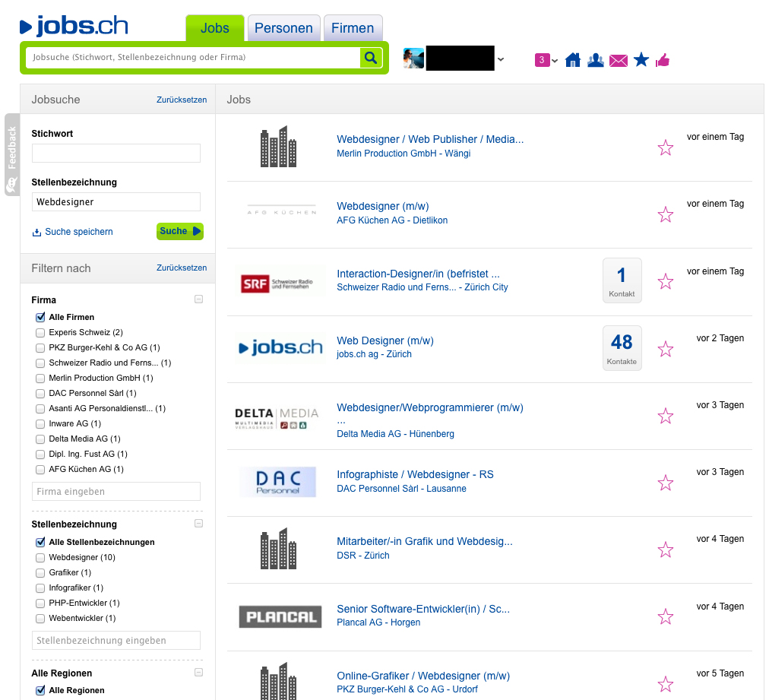Open the Online-Grafiker / Webdesigner (m/w) job

(x=423, y=676)
